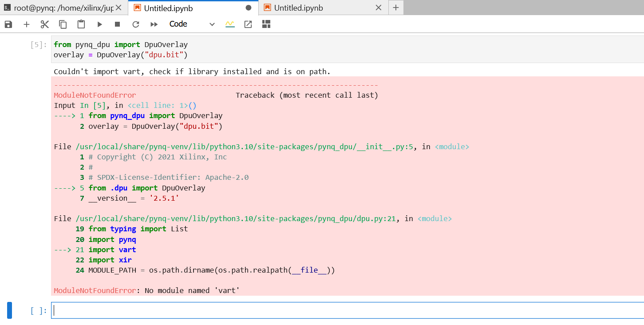Click the notebook icon on the active Untitled.ipynb tab
The image size is (644, 325).
click(x=137, y=8)
